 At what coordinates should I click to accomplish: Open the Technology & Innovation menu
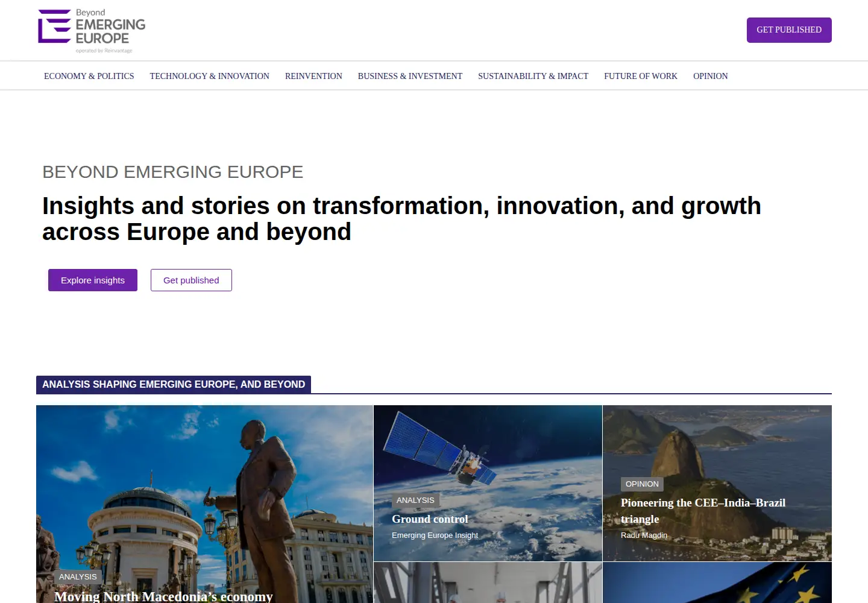pyautogui.click(x=210, y=76)
